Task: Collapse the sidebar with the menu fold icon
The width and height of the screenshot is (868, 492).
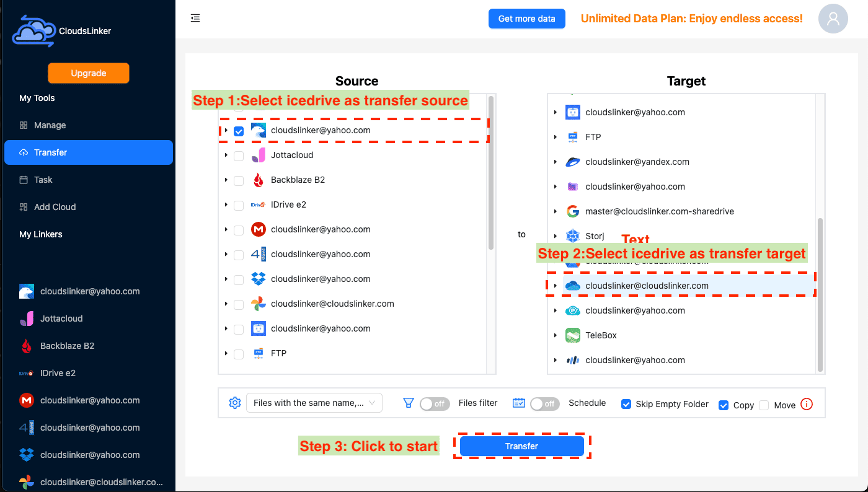Action: tap(195, 19)
